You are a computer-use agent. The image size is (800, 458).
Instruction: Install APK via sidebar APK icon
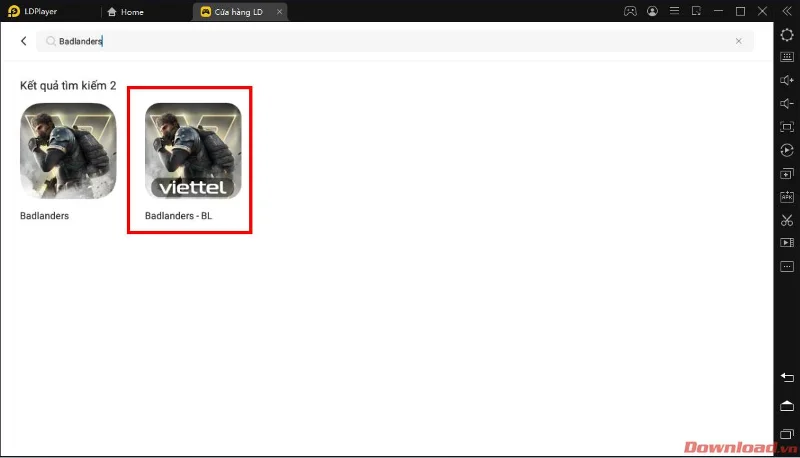[787, 197]
